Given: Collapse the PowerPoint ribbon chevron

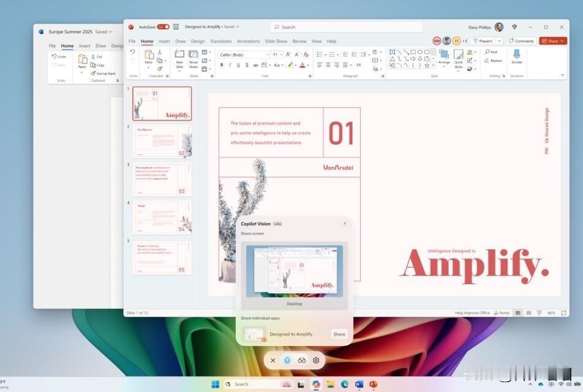Looking at the screenshot, I should coord(562,75).
